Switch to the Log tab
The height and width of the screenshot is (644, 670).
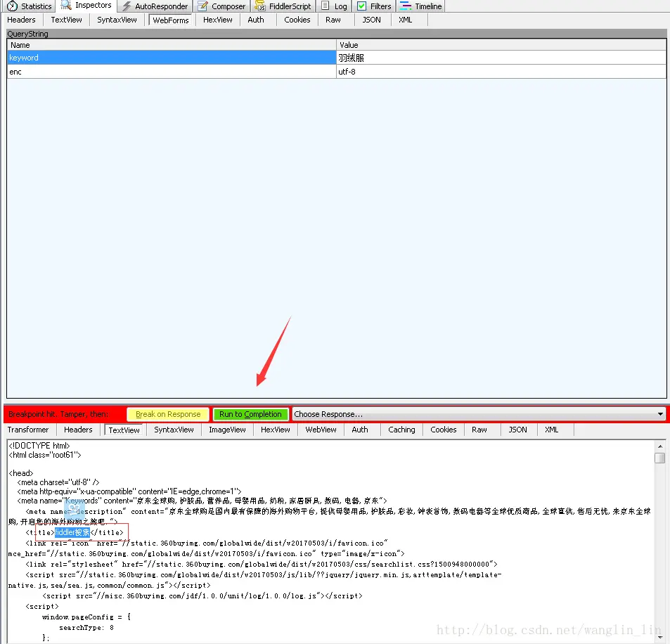tap(335, 6)
